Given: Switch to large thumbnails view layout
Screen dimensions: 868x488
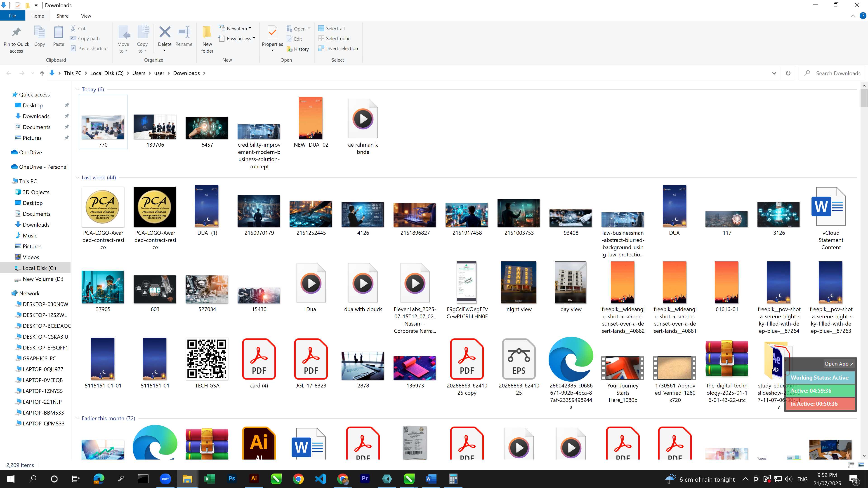Looking at the screenshot, I should (861, 465).
